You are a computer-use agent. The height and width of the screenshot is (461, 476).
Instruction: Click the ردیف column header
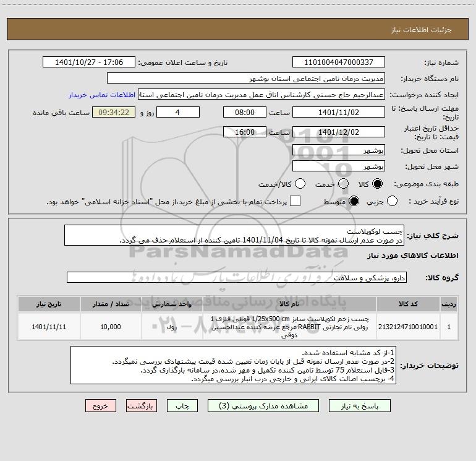(x=449, y=304)
